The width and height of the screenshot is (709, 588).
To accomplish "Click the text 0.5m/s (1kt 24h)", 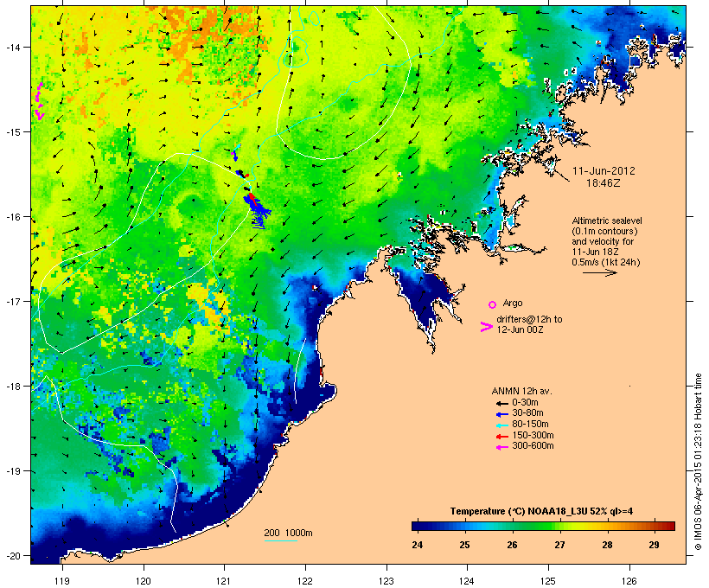I will 606,262.
